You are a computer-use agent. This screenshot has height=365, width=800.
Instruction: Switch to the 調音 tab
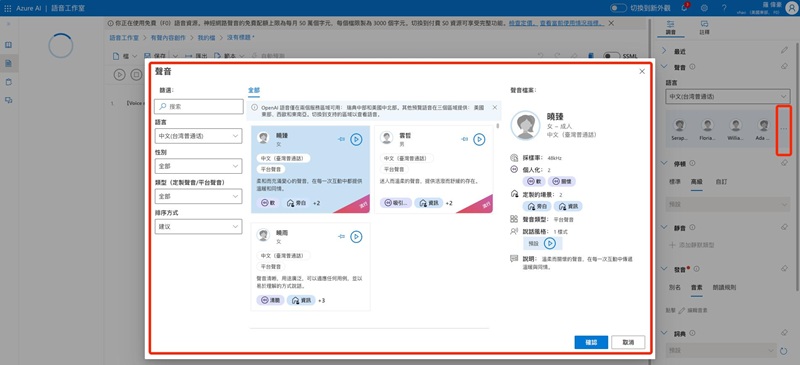[670, 28]
